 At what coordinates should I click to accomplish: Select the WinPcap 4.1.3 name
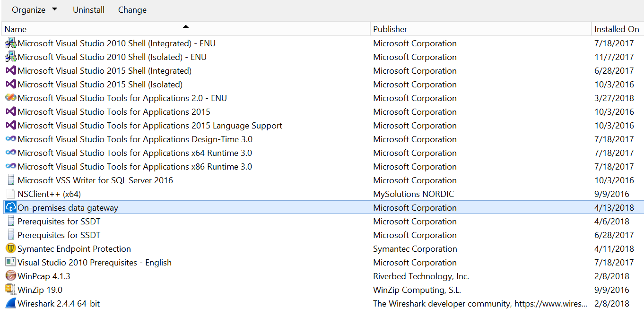(x=44, y=276)
